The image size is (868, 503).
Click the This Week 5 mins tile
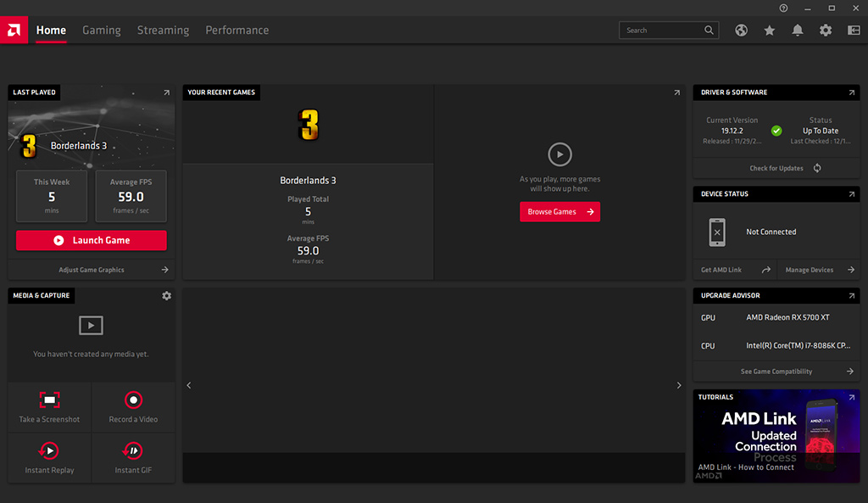coord(52,196)
